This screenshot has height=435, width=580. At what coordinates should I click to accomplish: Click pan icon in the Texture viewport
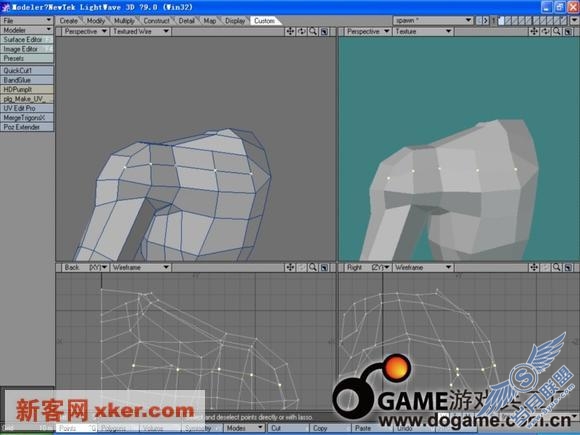coord(534,31)
